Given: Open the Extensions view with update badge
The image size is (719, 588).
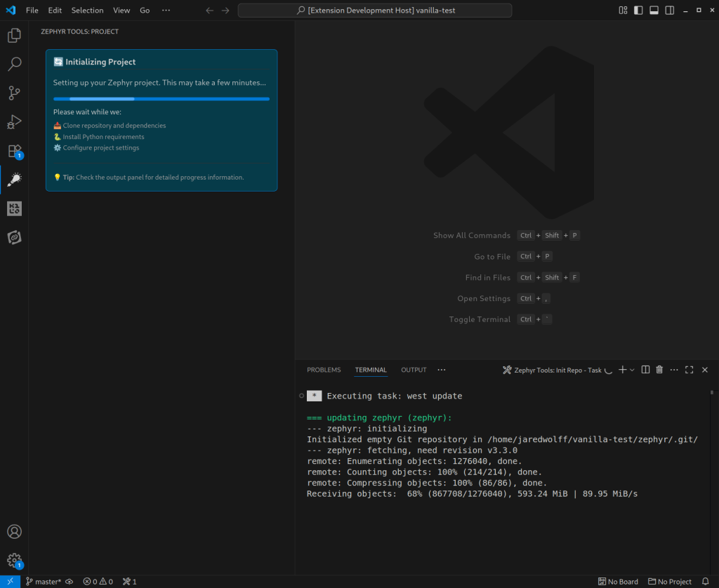Looking at the screenshot, I should 14,151.
